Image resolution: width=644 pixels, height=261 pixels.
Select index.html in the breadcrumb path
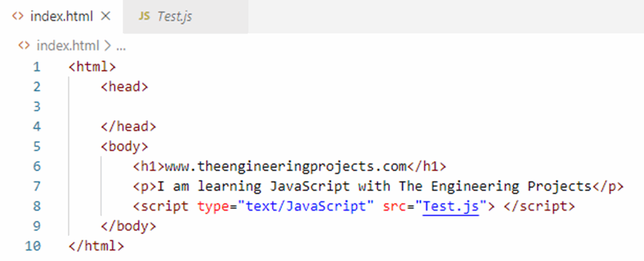click(68, 46)
